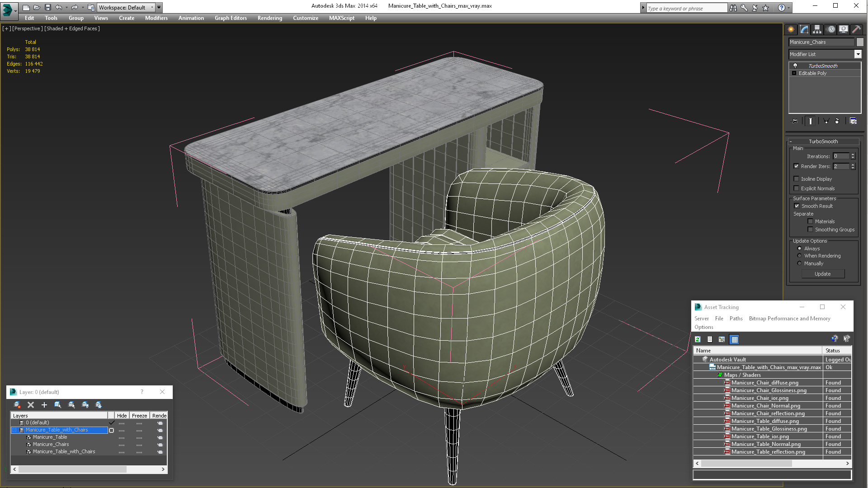Click Remove modifier from stack trash icon
The image size is (868, 488).
coord(837,121)
